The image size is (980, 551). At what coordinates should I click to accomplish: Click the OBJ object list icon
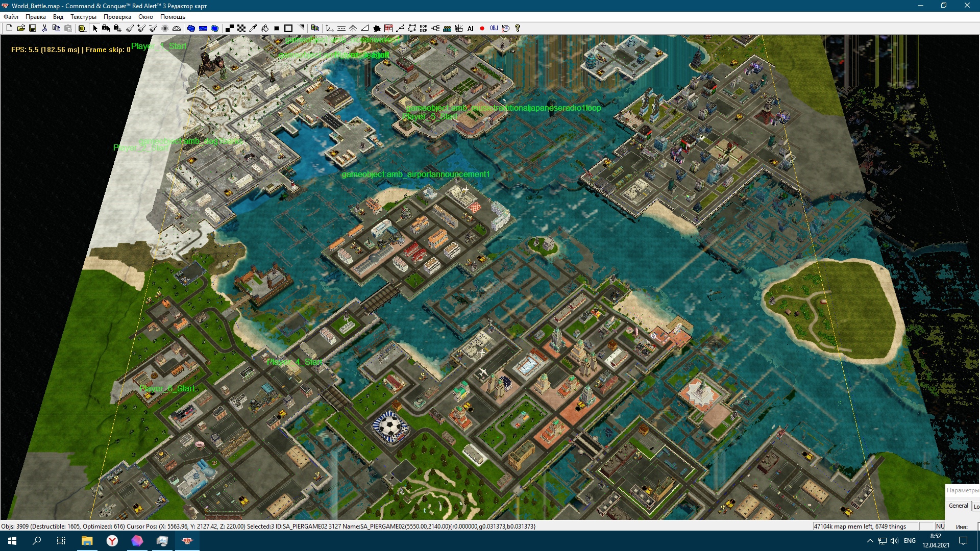pos(494,29)
